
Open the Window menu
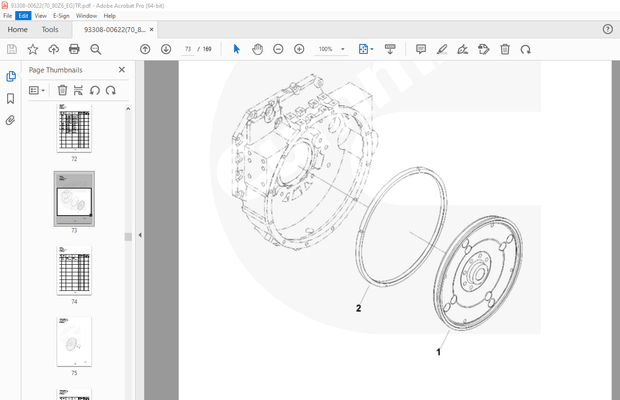(x=86, y=16)
